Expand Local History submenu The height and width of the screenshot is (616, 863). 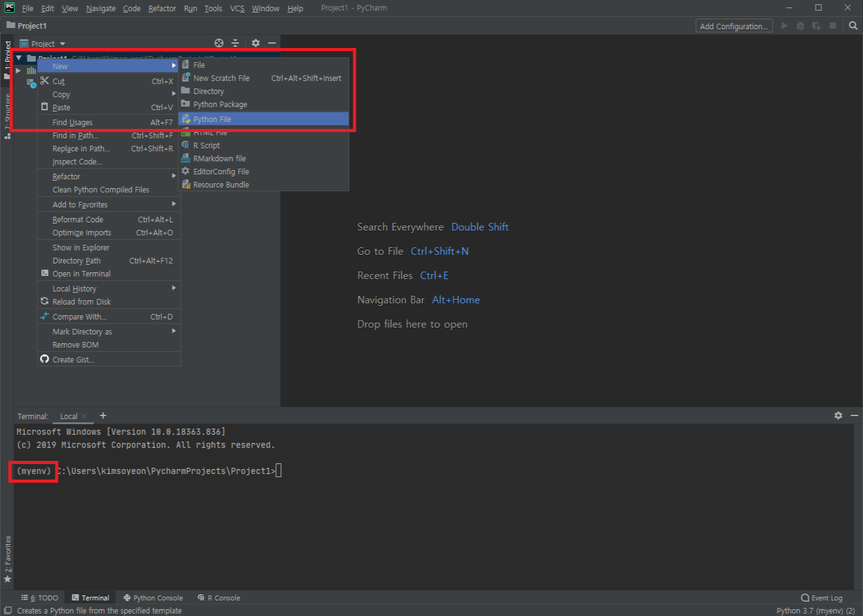coord(108,288)
